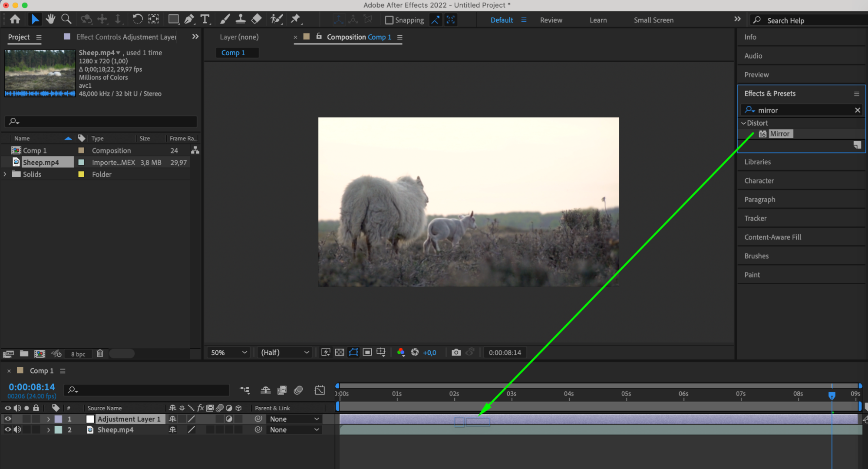The image size is (868, 469).
Task: Expand the Solids folder
Action: (5, 174)
